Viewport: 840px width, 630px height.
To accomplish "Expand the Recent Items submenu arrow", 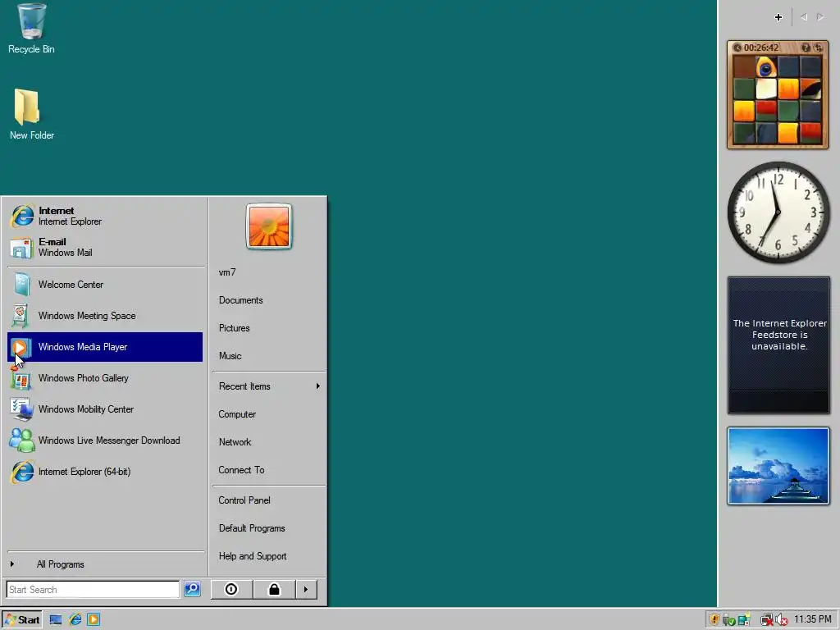I will click(317, 386).
